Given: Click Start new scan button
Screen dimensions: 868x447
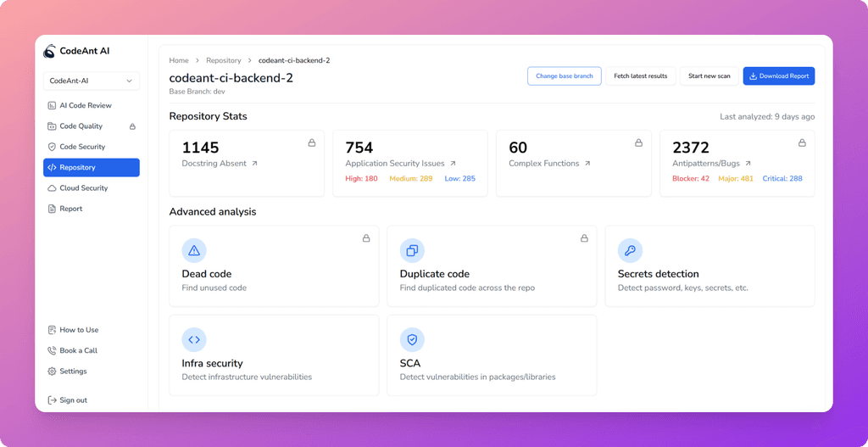Looking at the screenshot, I should (x=709, y=75).
